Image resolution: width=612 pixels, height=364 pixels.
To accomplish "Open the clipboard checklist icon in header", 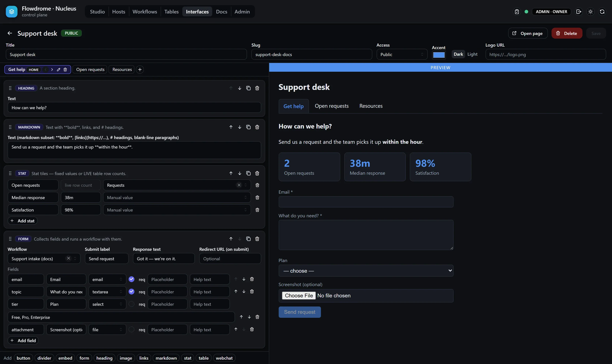I will tap(517, 11).
